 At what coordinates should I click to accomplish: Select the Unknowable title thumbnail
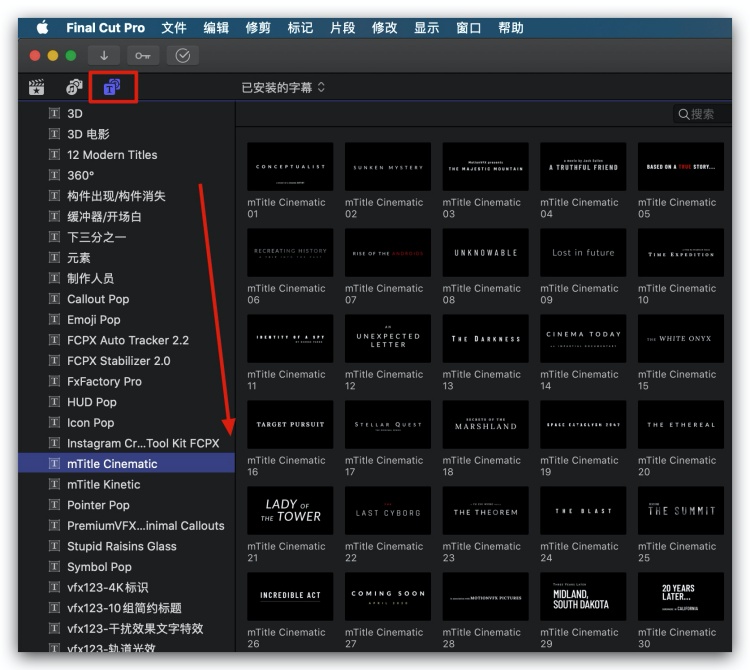[485, 253]
